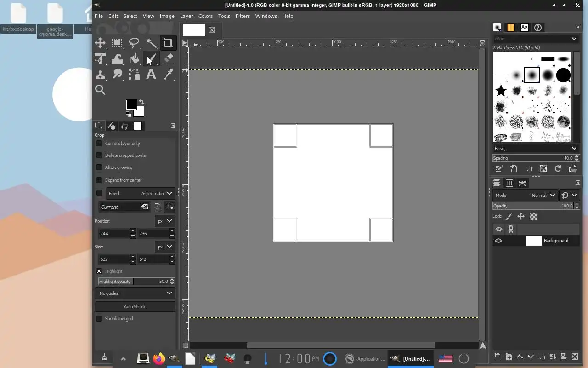Create a new brush
This screenshot has height=368, width=588.
coord(514,169)
